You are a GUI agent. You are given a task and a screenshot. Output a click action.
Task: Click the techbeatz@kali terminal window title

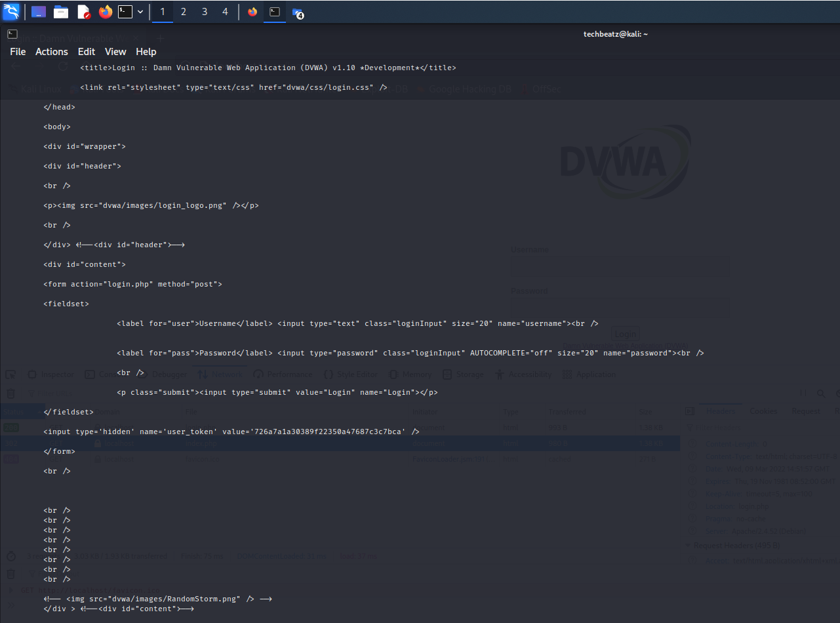[x=616, y=34]
